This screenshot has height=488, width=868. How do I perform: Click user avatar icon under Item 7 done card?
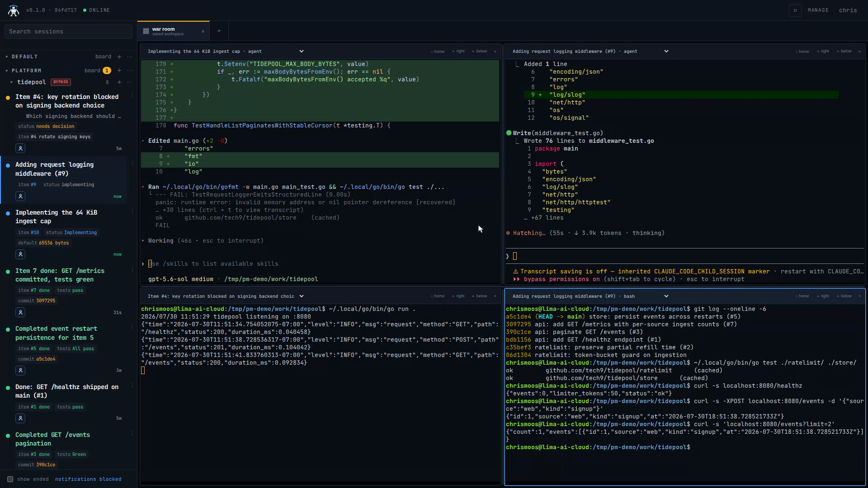20,312
